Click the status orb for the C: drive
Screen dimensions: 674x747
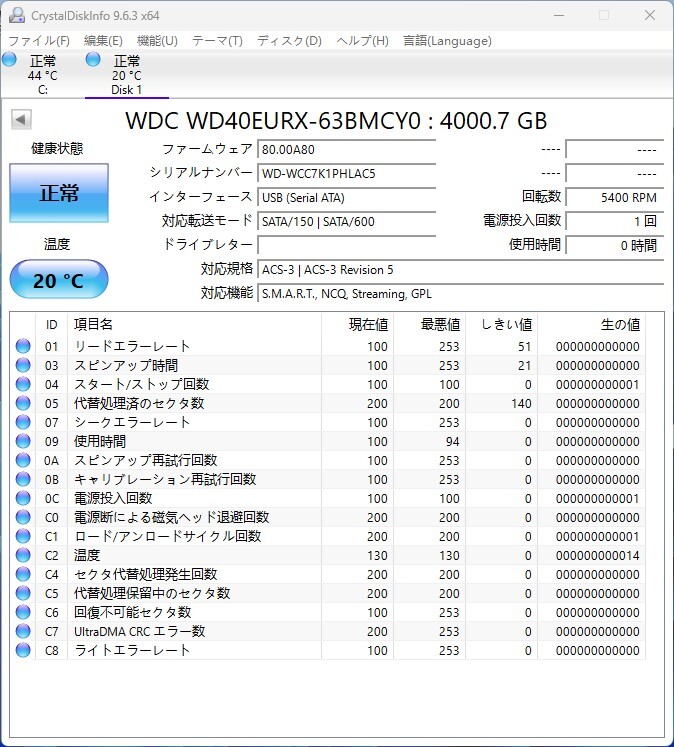coord(9,60)
